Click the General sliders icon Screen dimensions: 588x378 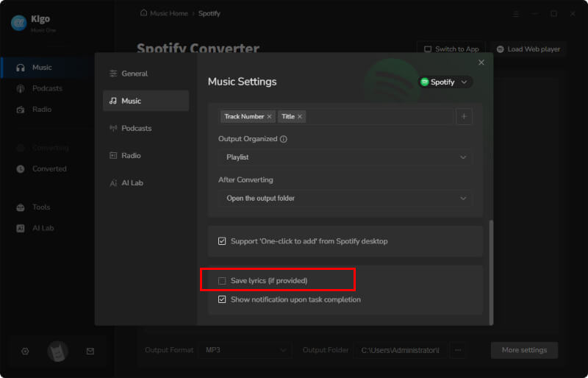tap(113, 74)
